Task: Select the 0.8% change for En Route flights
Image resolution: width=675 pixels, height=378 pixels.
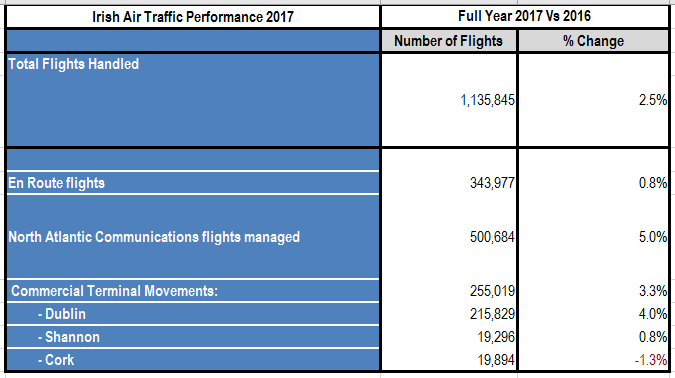Action: 653,183
